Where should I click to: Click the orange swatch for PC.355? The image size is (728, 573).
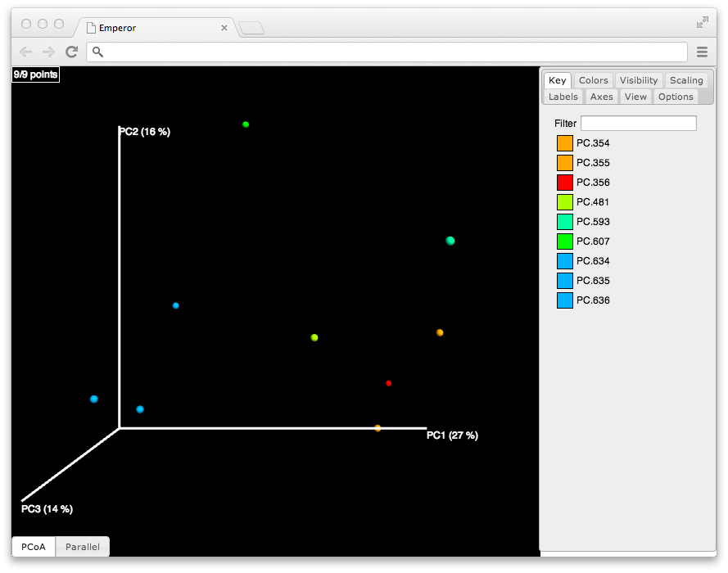564,163
